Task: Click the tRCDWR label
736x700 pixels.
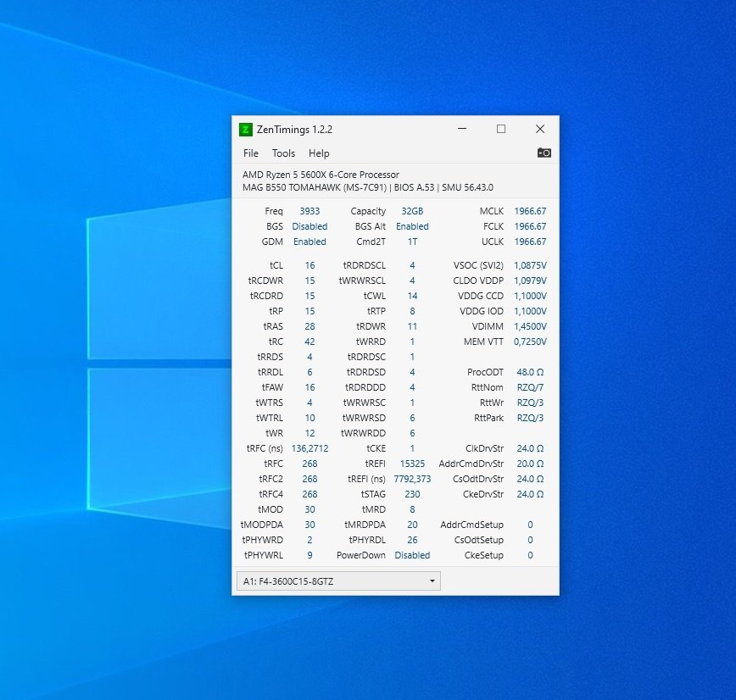Action: [x=265, y=281]
